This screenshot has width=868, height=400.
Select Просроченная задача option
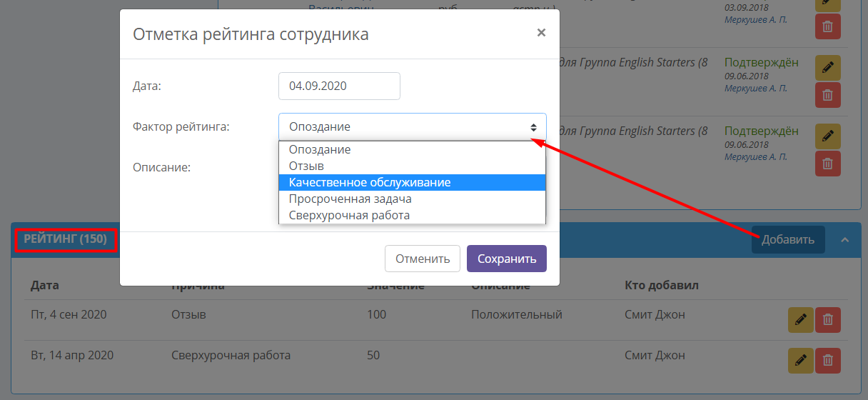click(x=412, y=199)
